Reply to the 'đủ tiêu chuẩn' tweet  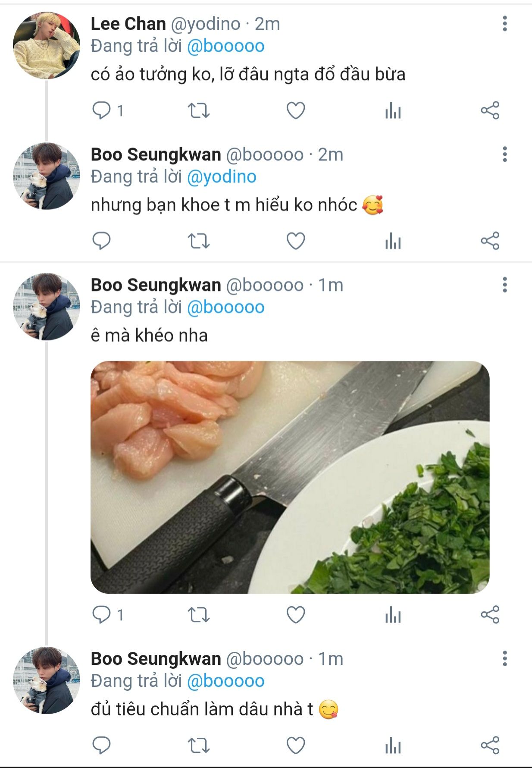[x=102, y=745]
